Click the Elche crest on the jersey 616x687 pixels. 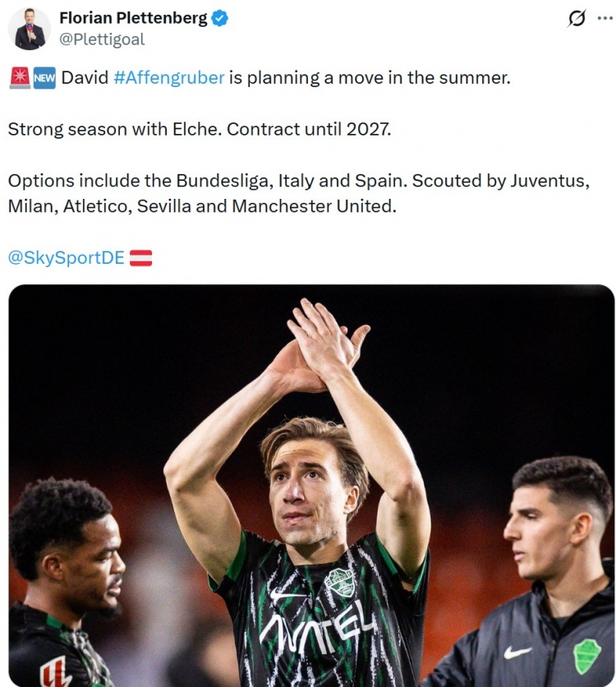339,583
